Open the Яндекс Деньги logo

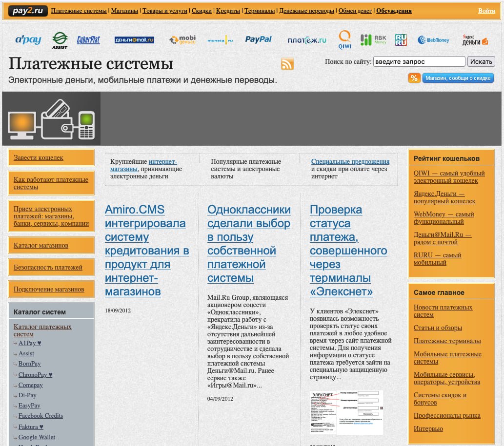[475, 40]
